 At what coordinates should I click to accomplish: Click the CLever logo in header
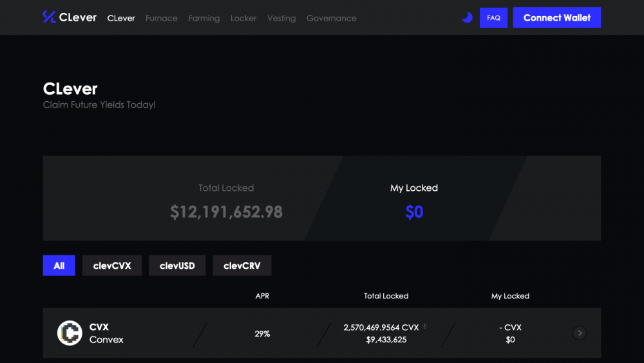pyautogui.click(x=70, y=17)
